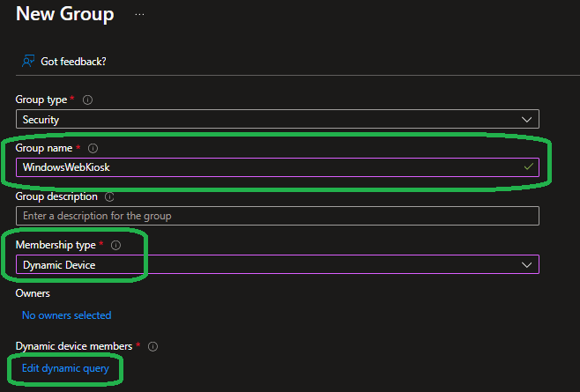Focus the group description text box
This screenshot has width=580, height=392.
click(x=277, y=216)
